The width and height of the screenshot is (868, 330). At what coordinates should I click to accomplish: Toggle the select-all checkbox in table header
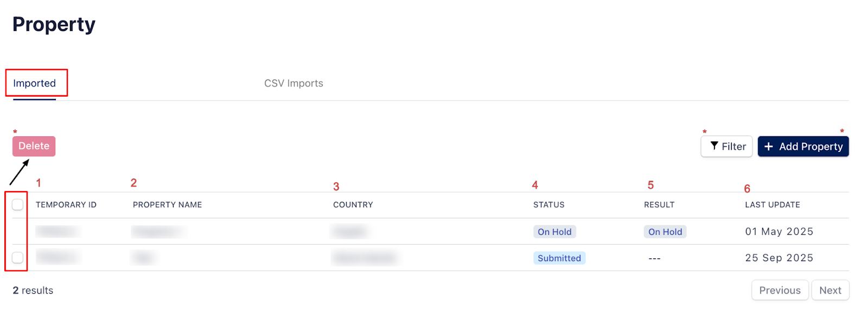[18, 205]
